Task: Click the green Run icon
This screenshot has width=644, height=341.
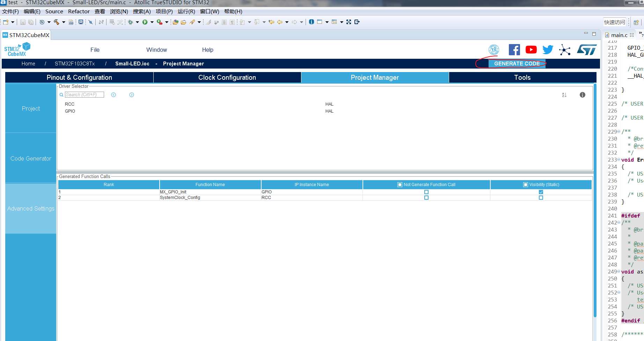Action: pyautogui.click(x=145, y=22)
